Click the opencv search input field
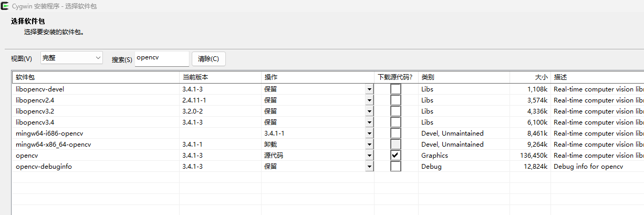The width and height of the screenshot is (644, 215). click(162, 58)
